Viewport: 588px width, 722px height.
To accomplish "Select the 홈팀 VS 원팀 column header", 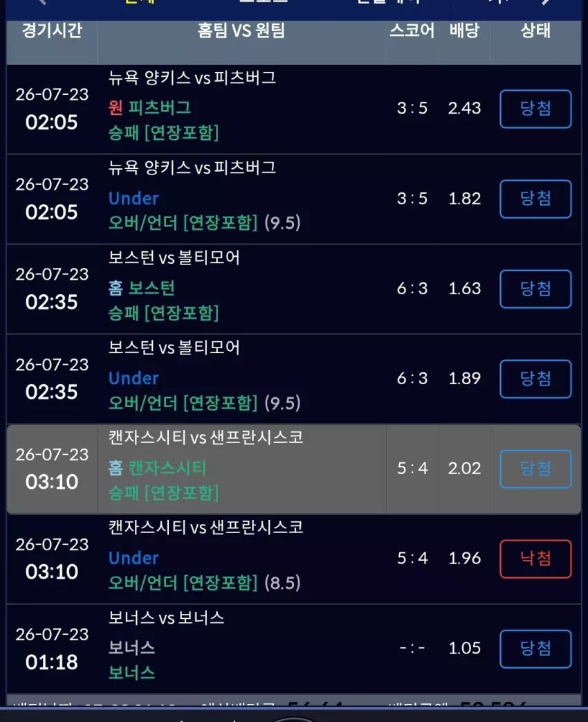I will (x=241, y=30).
